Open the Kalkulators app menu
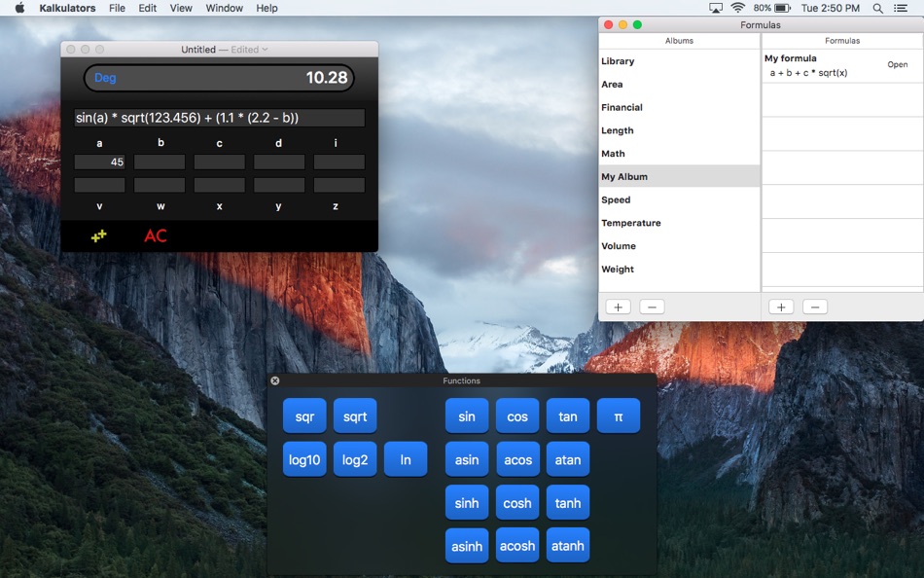Screen dimensions: 924x578 point(67,8)
